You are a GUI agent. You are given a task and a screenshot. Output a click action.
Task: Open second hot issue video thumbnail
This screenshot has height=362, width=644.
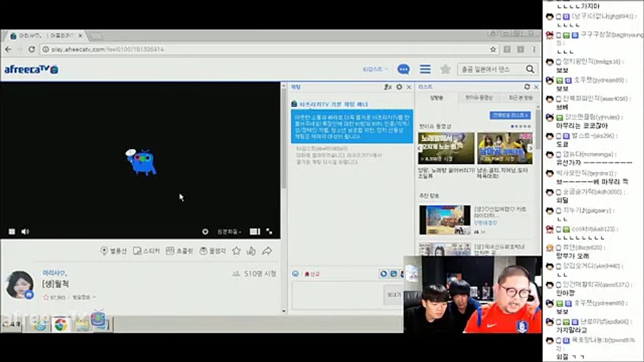pos(505,148)
